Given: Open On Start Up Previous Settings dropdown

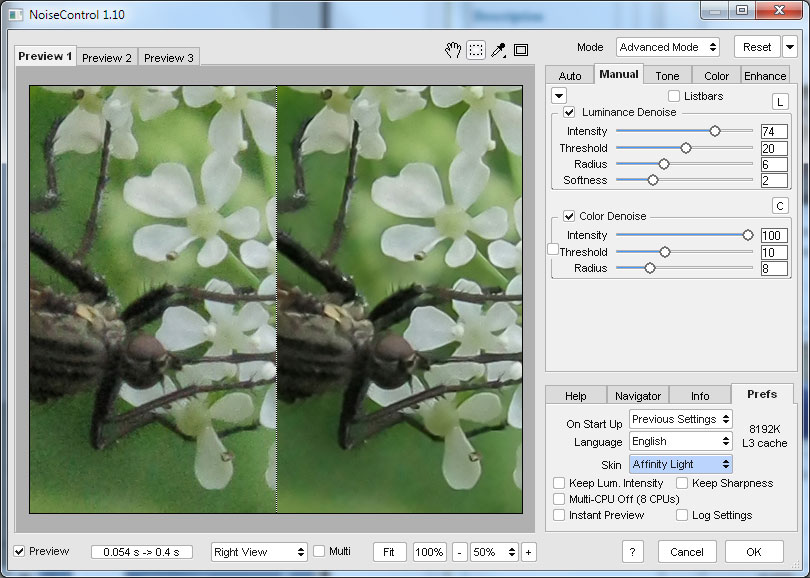Looking at the screenshot, I should coord(680,419).
